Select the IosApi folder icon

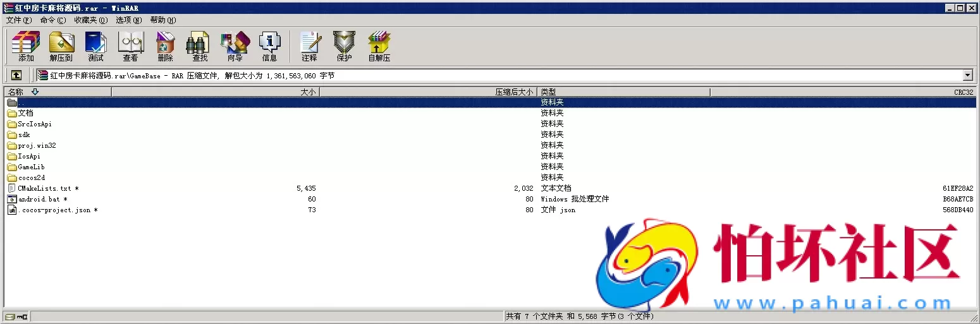(x=12, y=156)
